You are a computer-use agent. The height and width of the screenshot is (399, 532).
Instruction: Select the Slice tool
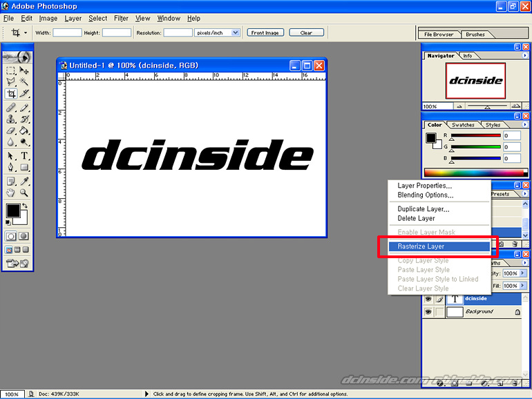[23, 94]
